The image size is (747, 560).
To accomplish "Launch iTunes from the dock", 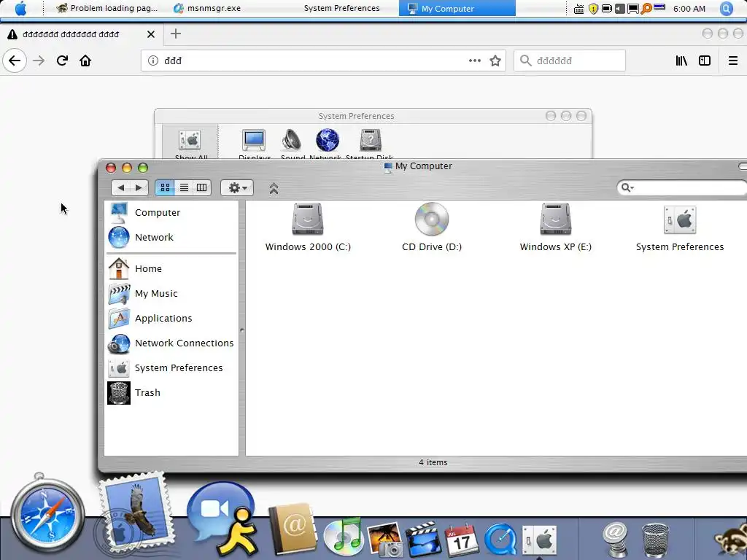I will coord(344,536).
